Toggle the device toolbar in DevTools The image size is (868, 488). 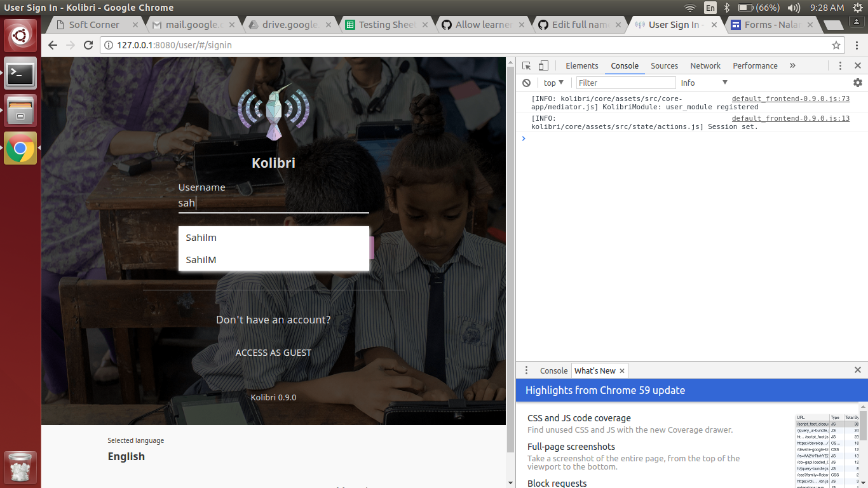point(543,65)
